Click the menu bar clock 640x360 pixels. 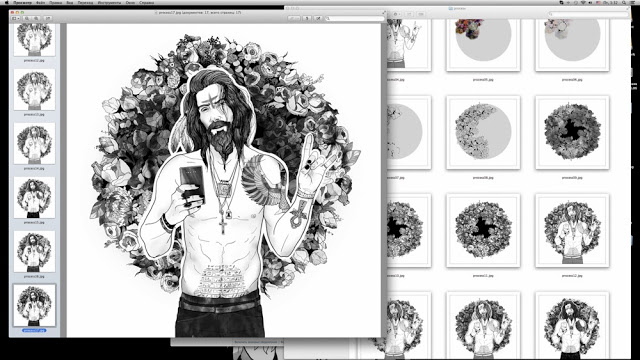[611, 2]
